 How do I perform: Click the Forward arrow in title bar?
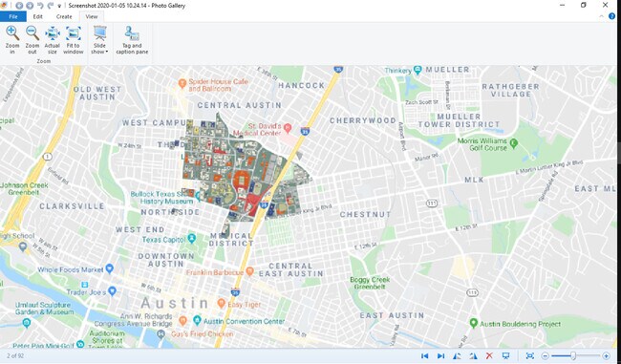(x=30, y=6)
